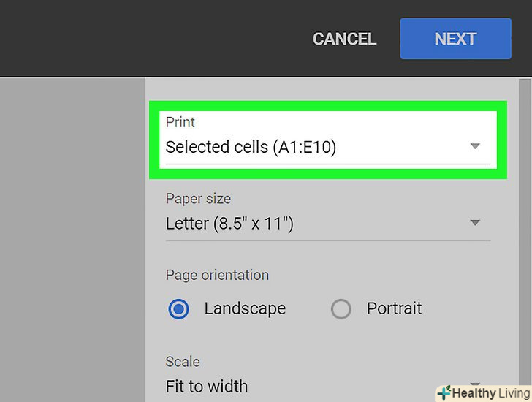Click the 'Page orientation' section label
Image resolution: width=532 pixels, height=402 pixels.
coord(217,275)
